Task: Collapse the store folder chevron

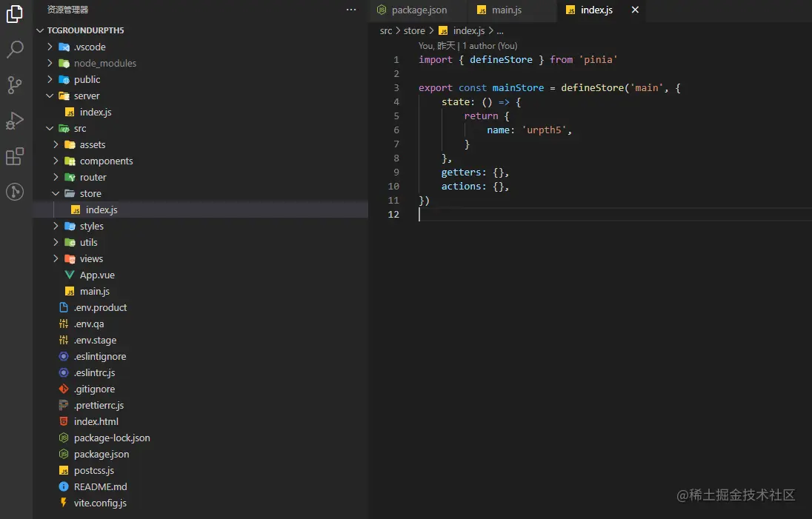Action: point(56,193)
